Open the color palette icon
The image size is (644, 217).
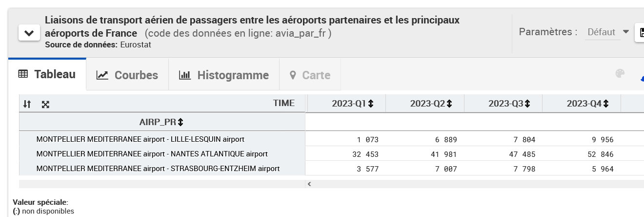pyautogui.click(x=620, y=74)
